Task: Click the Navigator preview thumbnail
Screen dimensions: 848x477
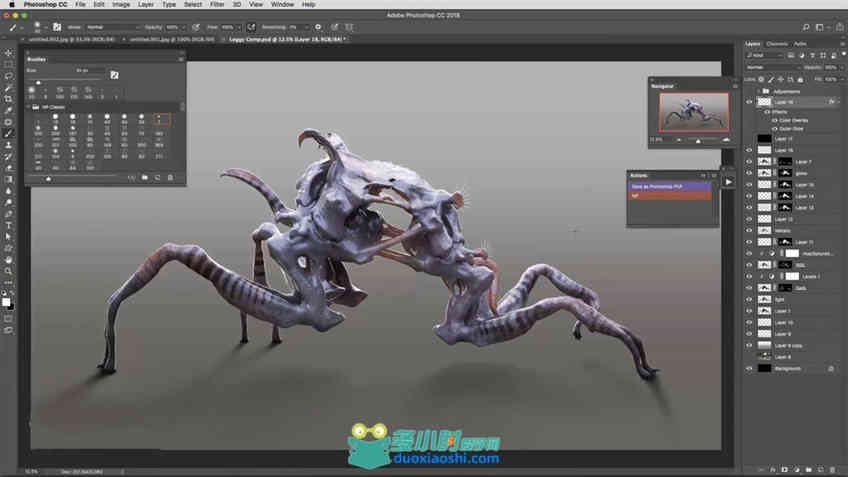Action: click(694, 112)
